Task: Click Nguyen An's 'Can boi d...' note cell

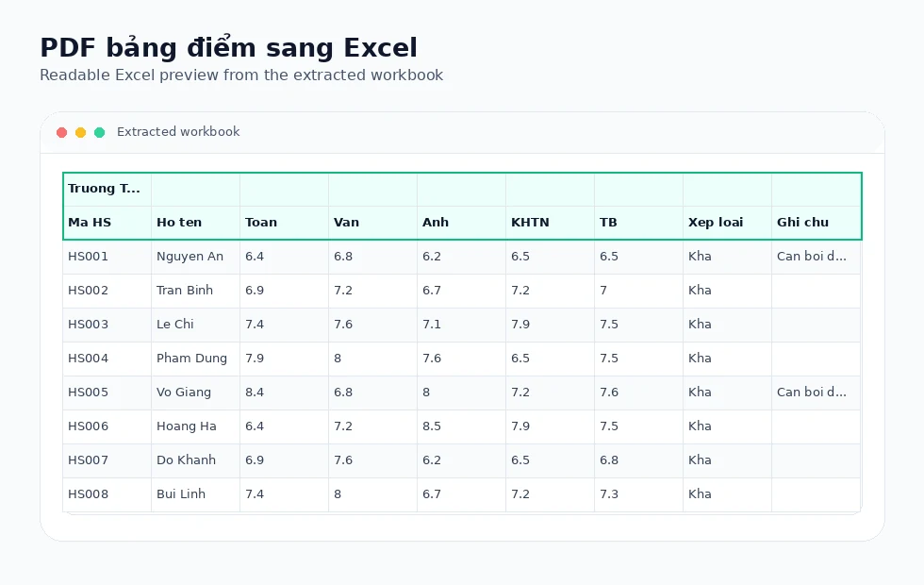Action: [817, 257]
